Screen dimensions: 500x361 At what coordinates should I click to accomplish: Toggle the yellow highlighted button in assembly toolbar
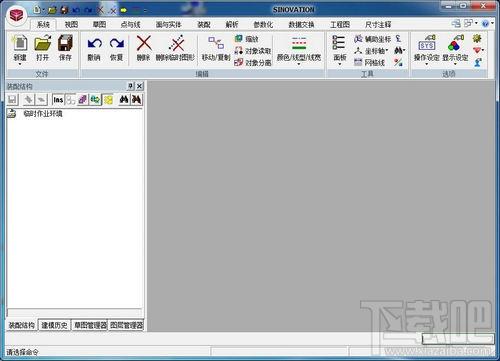coord(108,100)
